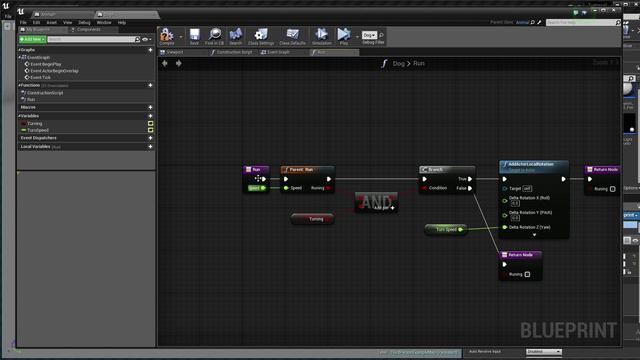Click the edit pencil icon next to Parent class
640x360 pixels.
point(539,22)
